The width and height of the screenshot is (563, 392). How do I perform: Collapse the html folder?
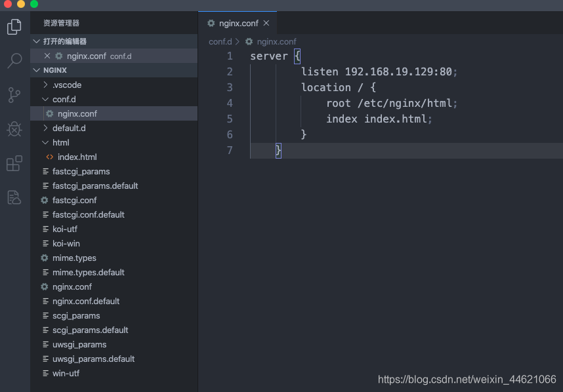(x=45, y=142)
